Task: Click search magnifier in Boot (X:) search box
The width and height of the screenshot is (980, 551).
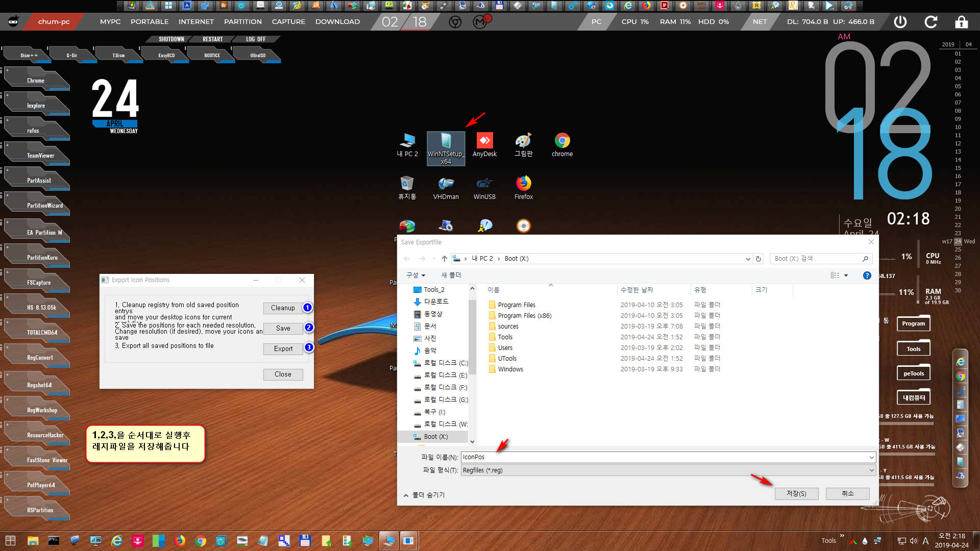Action: [x=865, y=259]
